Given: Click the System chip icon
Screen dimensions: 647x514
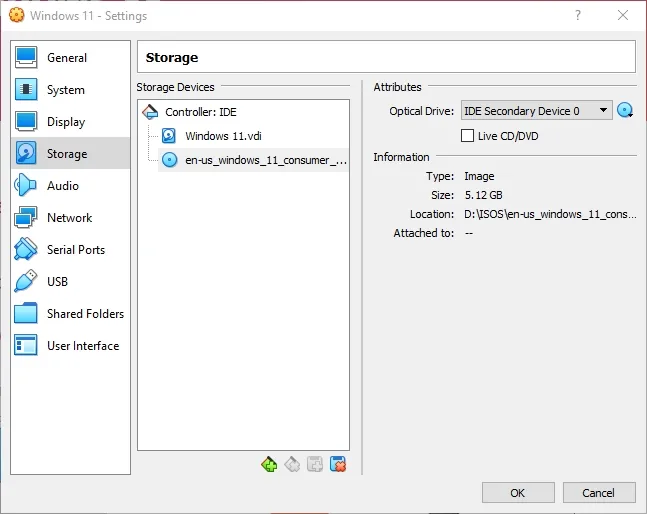Looking at the screenshot, I should point(26,89).
